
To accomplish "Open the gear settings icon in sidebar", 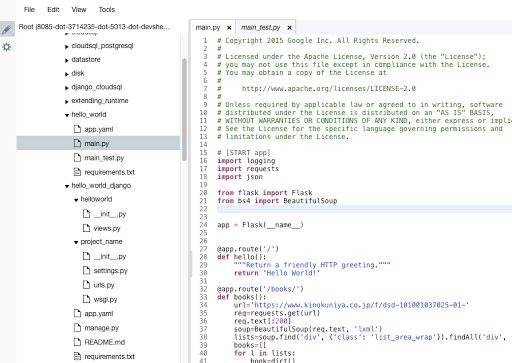I will click(7, 47).
